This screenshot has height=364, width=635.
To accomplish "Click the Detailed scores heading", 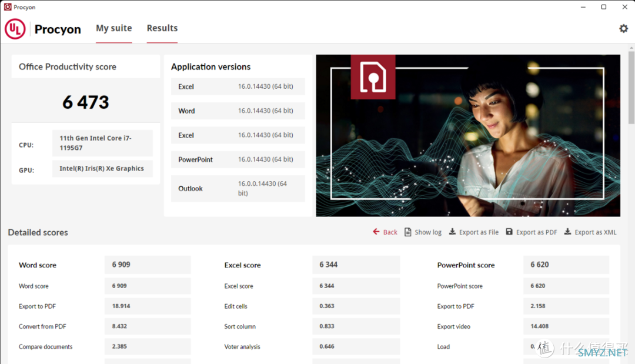I will click(38, 232).
